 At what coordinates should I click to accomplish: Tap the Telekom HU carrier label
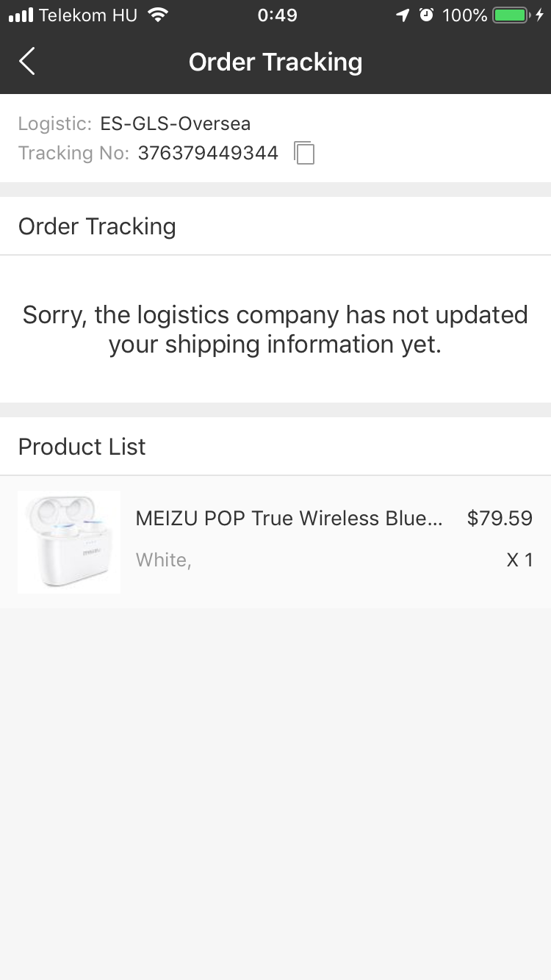(x=88, y=15)
